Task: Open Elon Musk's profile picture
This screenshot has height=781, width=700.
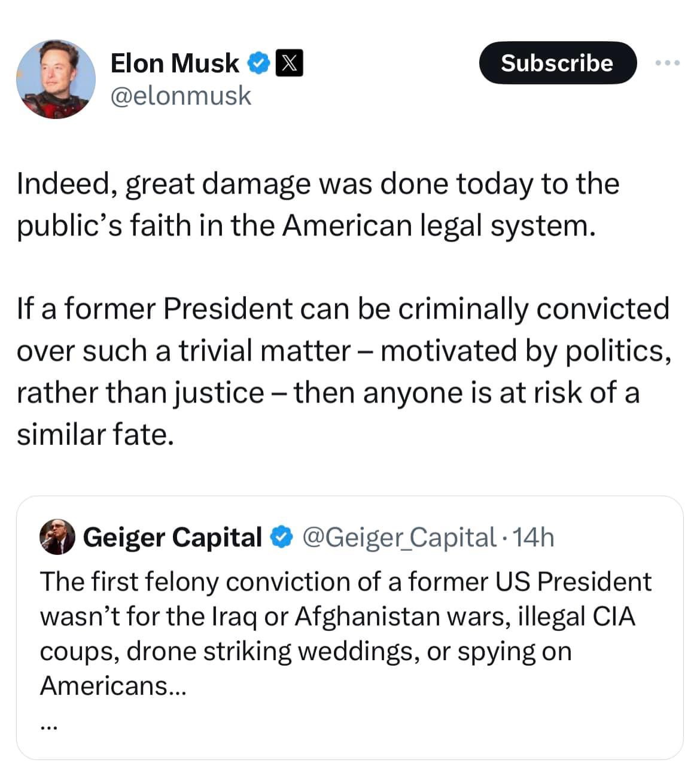Action: point(56,80)
